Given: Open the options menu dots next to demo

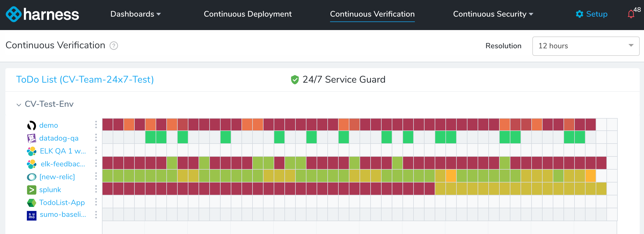Looking at the screenshot, I should 96,125.
